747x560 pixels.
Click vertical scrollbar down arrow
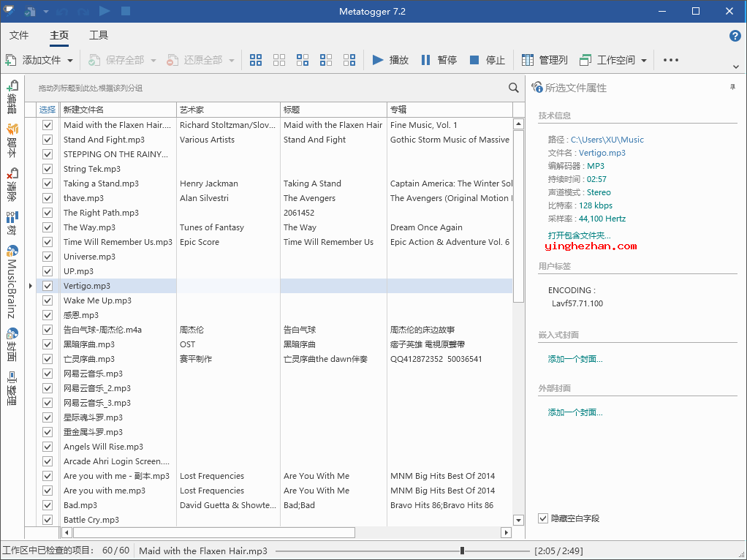pyautogui.click(x=518, y=520)
